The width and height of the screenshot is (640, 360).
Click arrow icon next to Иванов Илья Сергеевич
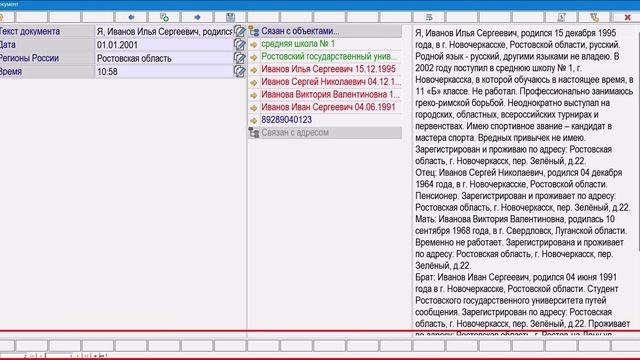pyautogui.click(x=254, y=69)
